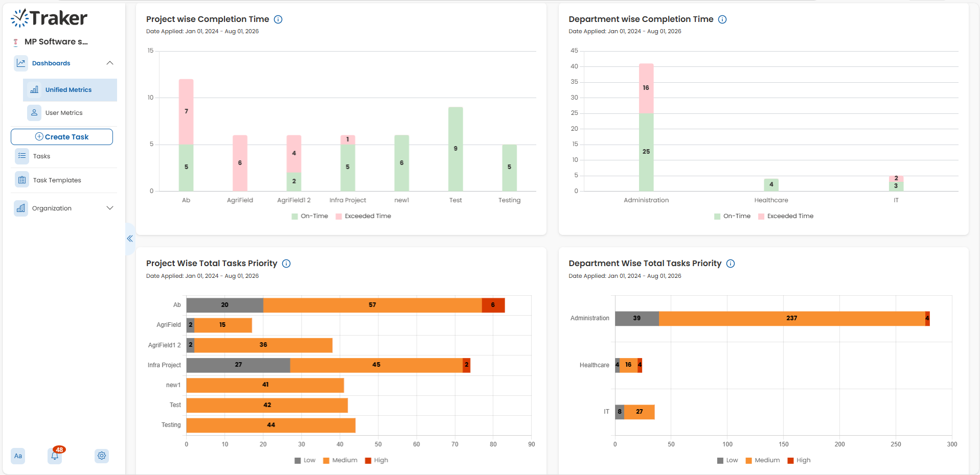The image size is (980, 475).
Task: Click info icon beside Department wise Completion Time
Action: click(x=722, y=19)
